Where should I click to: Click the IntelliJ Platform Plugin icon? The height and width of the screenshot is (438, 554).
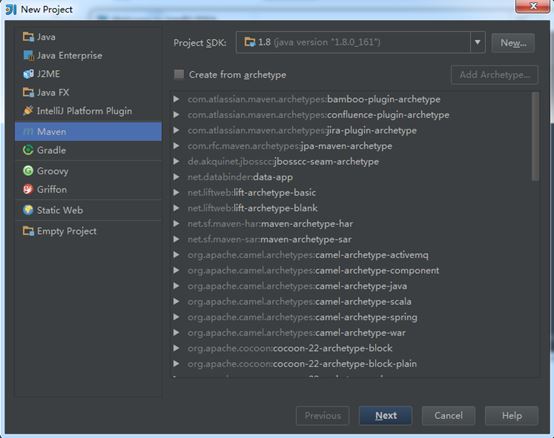[28, 111]
